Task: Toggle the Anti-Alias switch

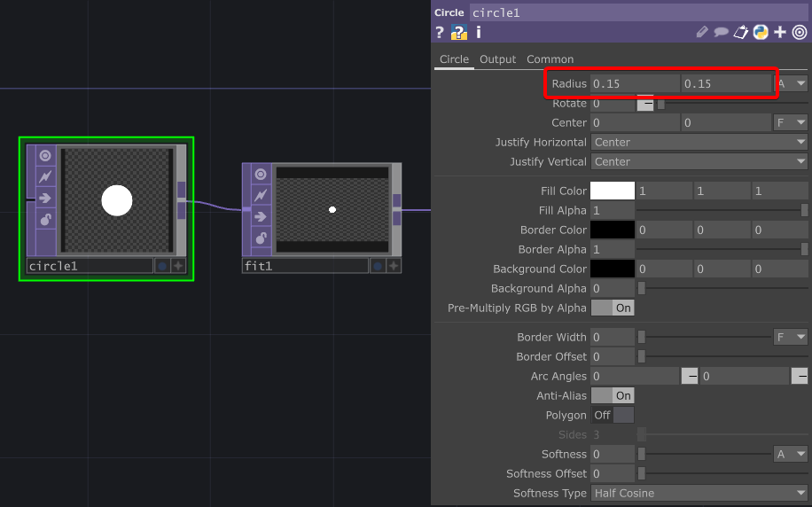Action: tap(613, 395)
